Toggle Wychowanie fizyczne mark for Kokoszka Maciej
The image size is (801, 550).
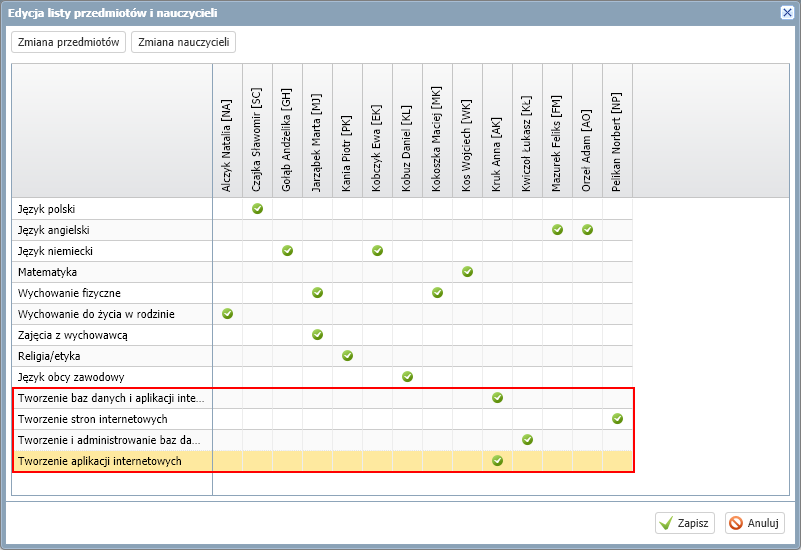[437, 293]
